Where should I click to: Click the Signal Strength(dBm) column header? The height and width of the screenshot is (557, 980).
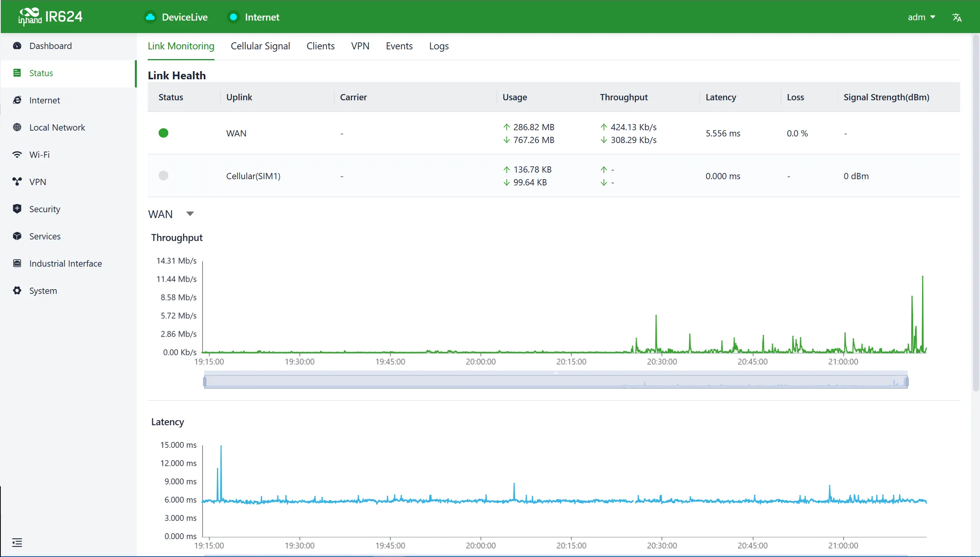tap(886, 97)
